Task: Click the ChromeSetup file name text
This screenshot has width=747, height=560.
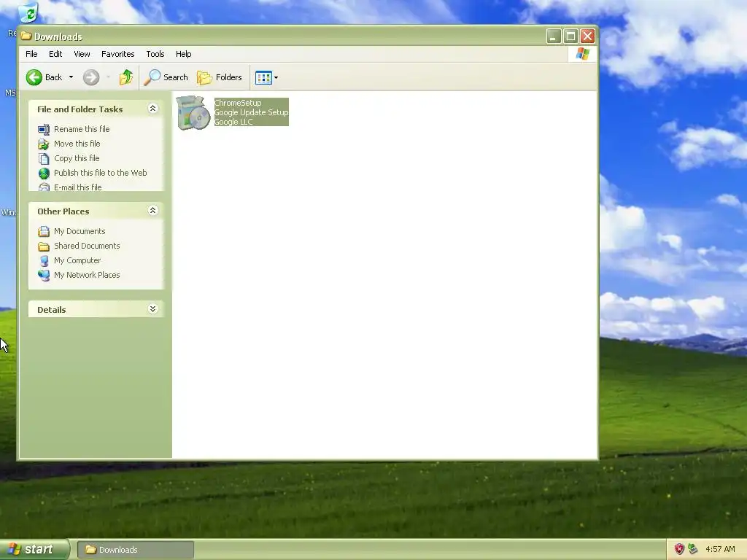Action: point(238,103)
